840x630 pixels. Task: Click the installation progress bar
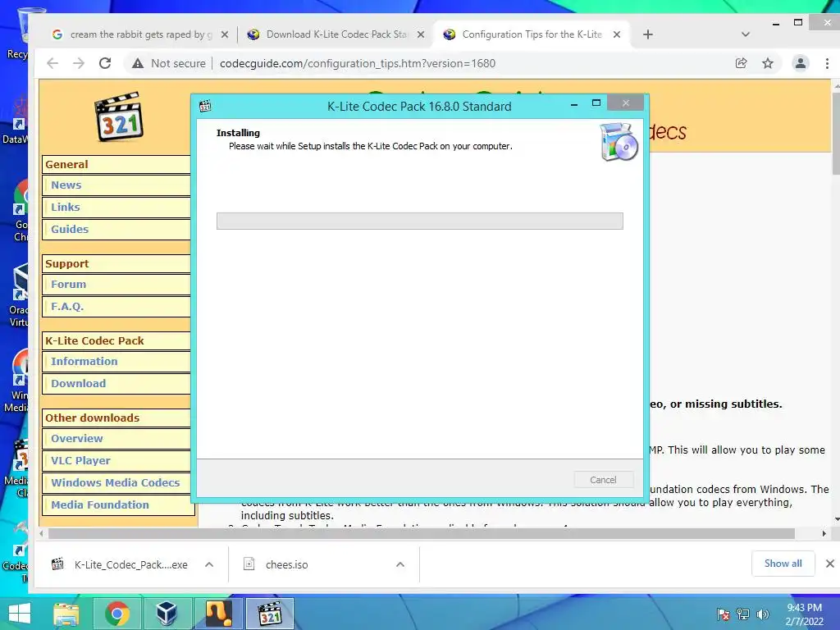pyautogui.click(x=419, y=221)
